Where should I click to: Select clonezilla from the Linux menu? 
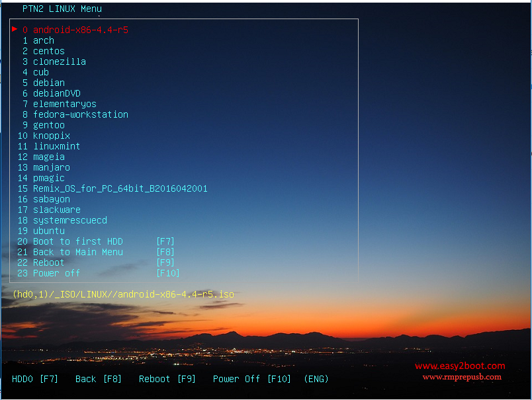point(54,61)
